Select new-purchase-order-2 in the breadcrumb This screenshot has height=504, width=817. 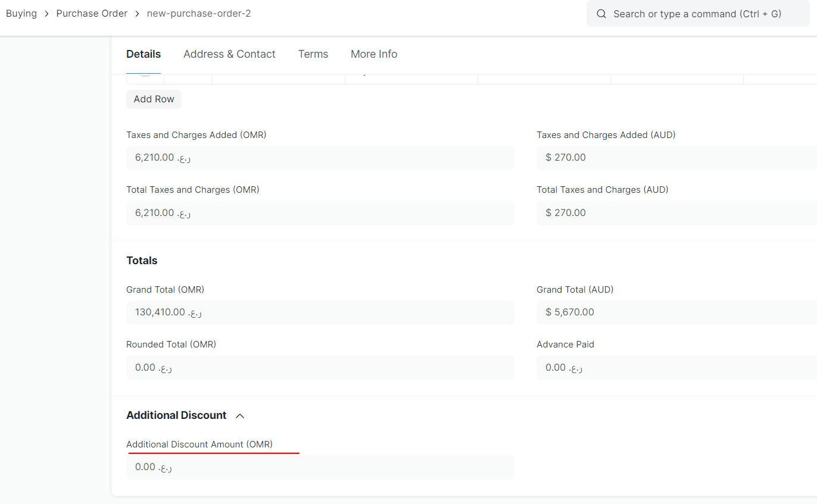point(199,13)
